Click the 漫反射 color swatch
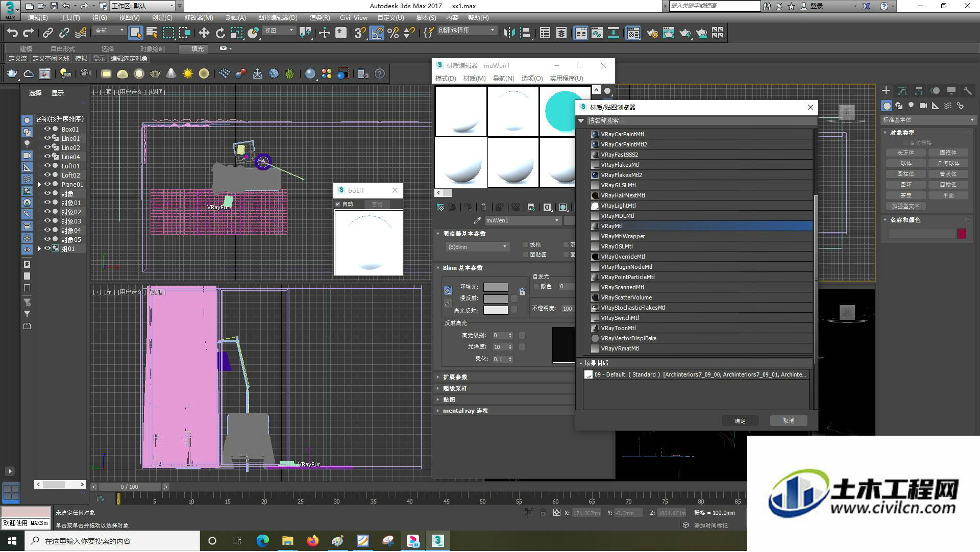 (496, 298)
